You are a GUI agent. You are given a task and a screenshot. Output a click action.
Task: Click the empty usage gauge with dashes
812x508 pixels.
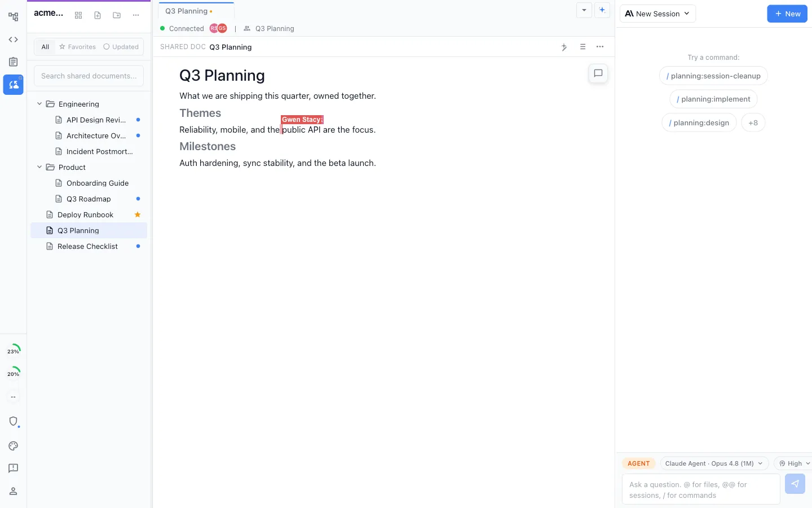pyautogui.click(x=13, y=397)
